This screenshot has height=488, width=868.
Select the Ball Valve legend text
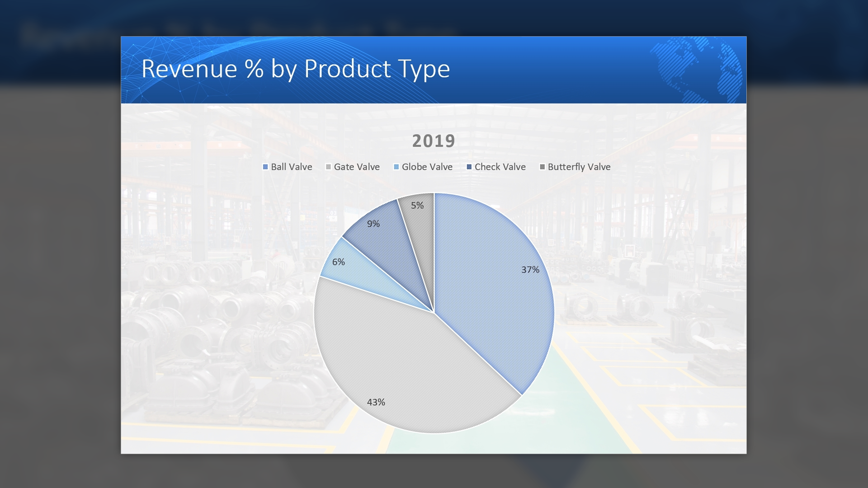point(291,167)
